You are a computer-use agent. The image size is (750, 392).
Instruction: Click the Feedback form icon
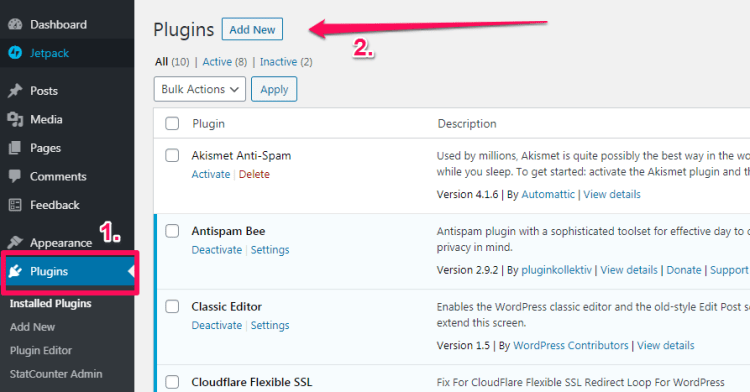click(15, 205)
